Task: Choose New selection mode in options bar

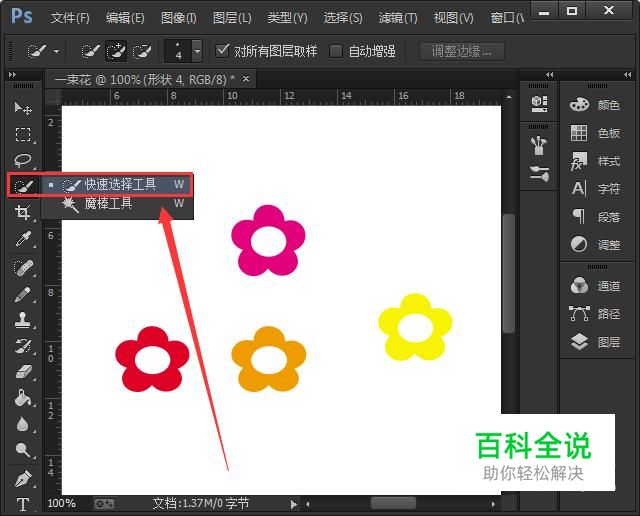Action: [x=90, y=51]
